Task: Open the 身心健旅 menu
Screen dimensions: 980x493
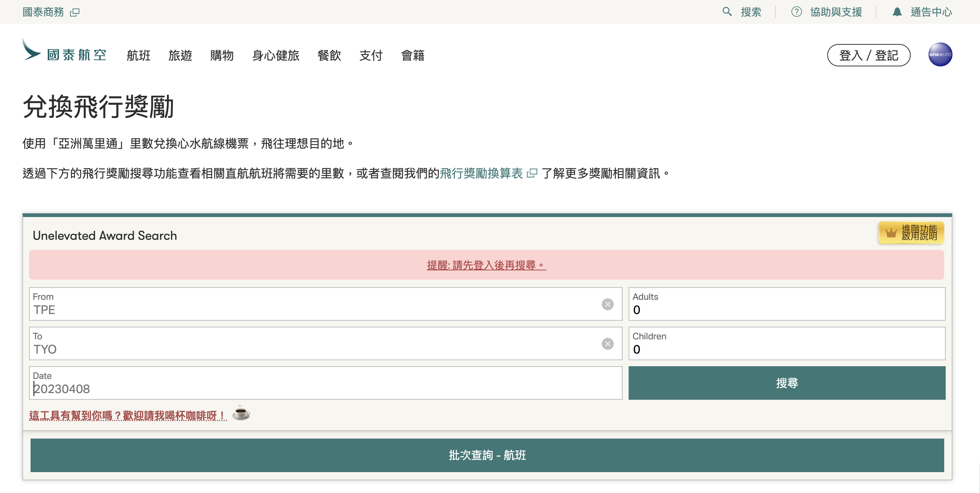Action: [x=275, y=56]
